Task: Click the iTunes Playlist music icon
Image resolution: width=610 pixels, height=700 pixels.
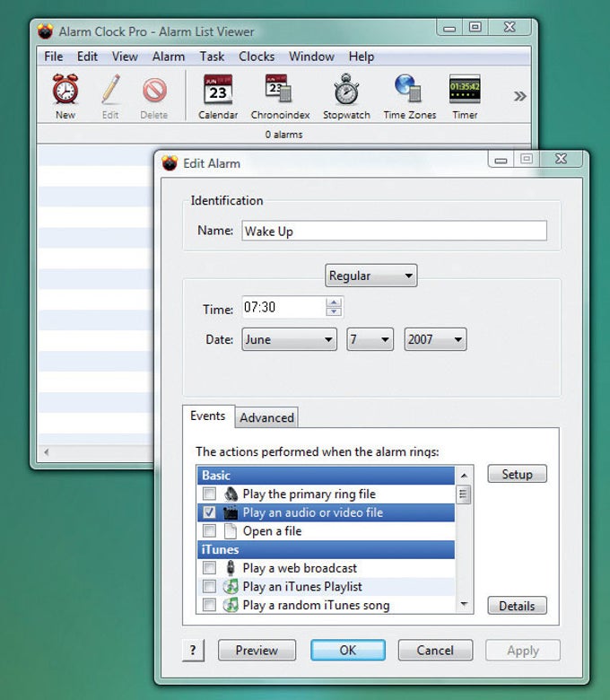Action: point(231,587)
